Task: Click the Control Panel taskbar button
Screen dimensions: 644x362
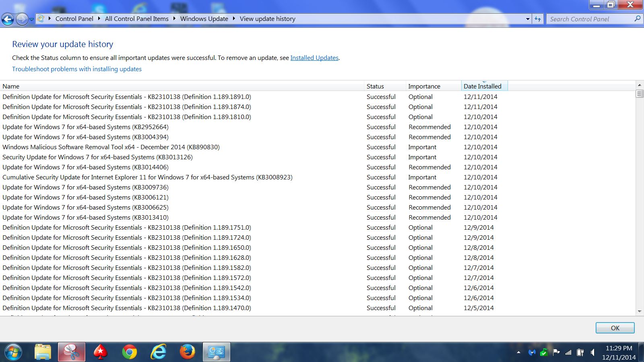Action: 216,352
